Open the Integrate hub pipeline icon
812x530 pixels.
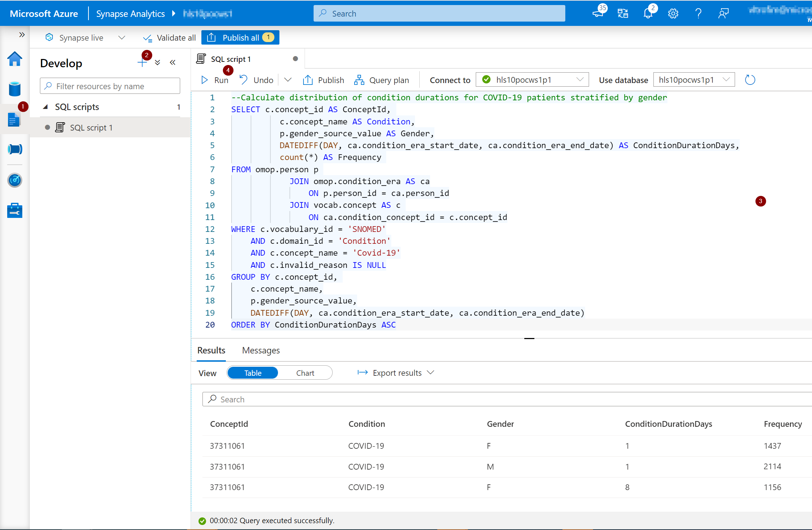coord(15,149)
